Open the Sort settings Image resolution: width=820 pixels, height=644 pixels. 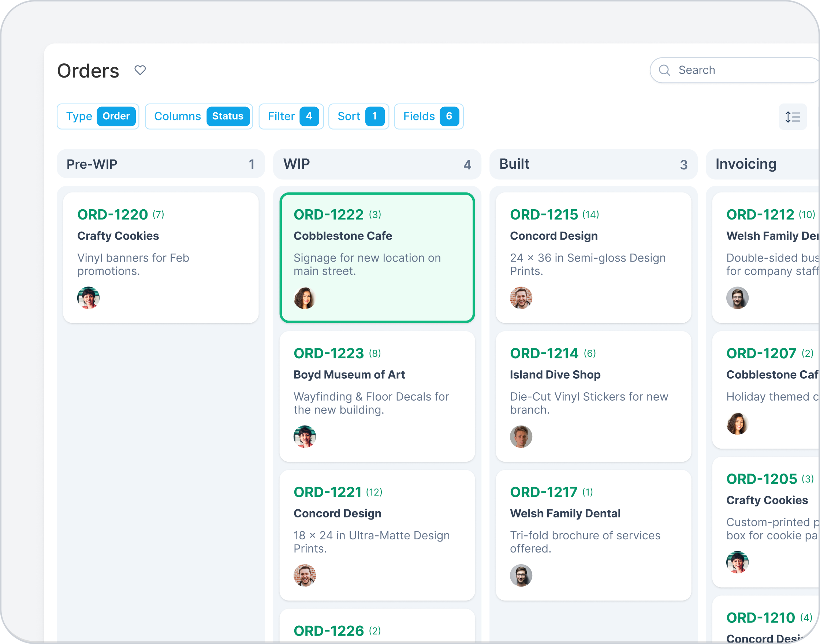pyautogui.click(x=359, y=116)
